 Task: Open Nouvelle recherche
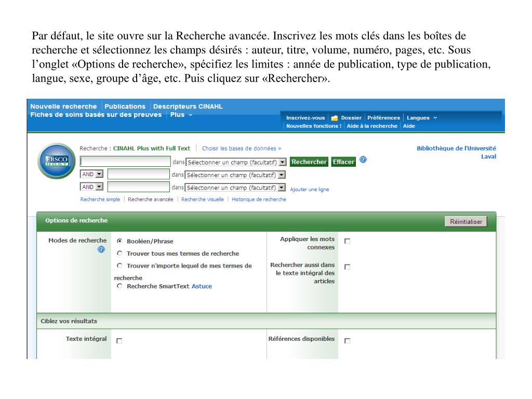tap(63, 106)
